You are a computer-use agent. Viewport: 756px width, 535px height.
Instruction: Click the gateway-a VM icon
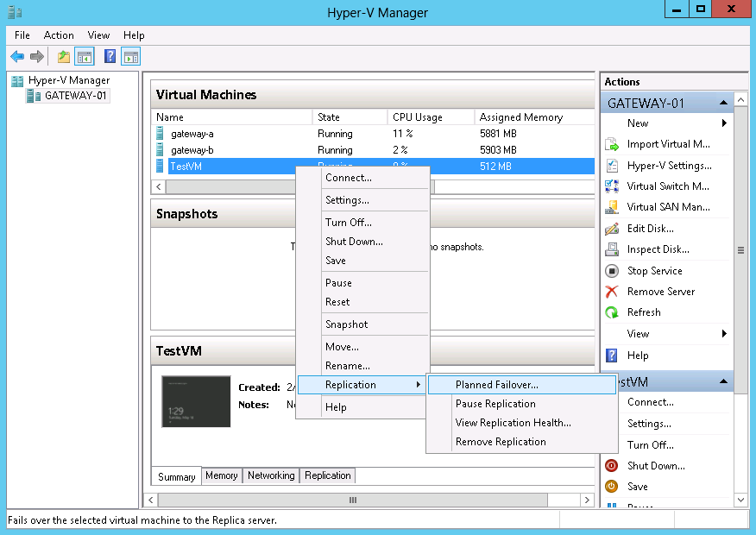click(x=160, y=133)
